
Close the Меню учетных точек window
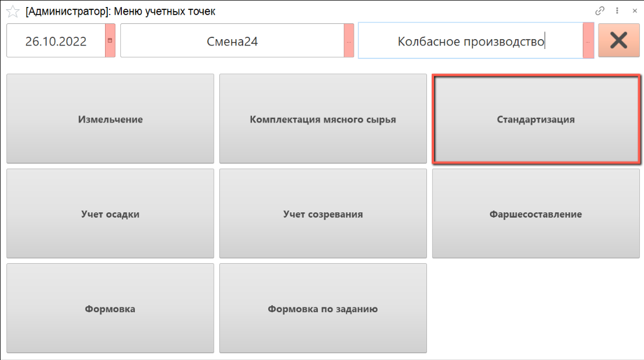click(635, 11)
